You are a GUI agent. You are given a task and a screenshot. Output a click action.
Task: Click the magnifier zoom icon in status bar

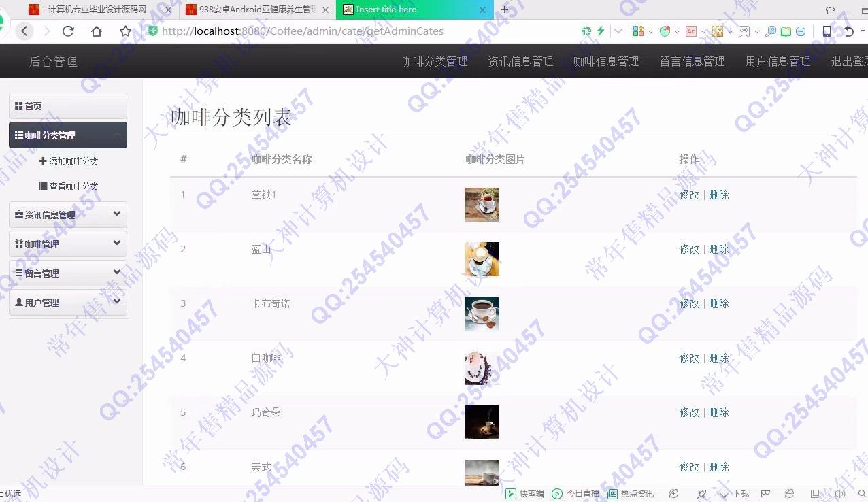click(861, 494)
